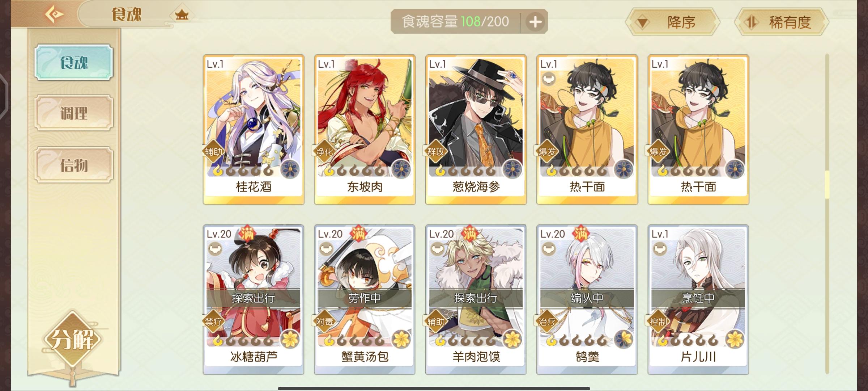The height and width of the screenshot is (391, 868).
Task: Click the vertical scrollbar on the right
Action: click(x=827, y=214)
